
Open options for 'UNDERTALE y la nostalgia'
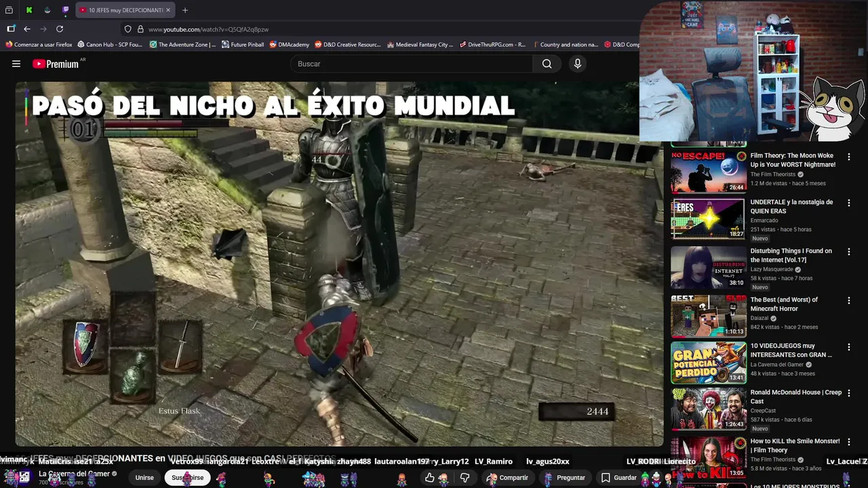point(848,203)
